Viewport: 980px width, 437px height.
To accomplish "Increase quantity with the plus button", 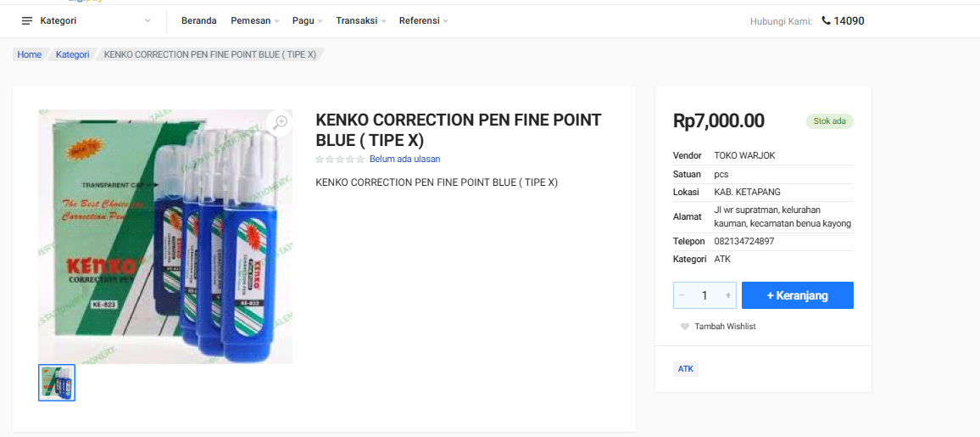I will tap(727, 295).
